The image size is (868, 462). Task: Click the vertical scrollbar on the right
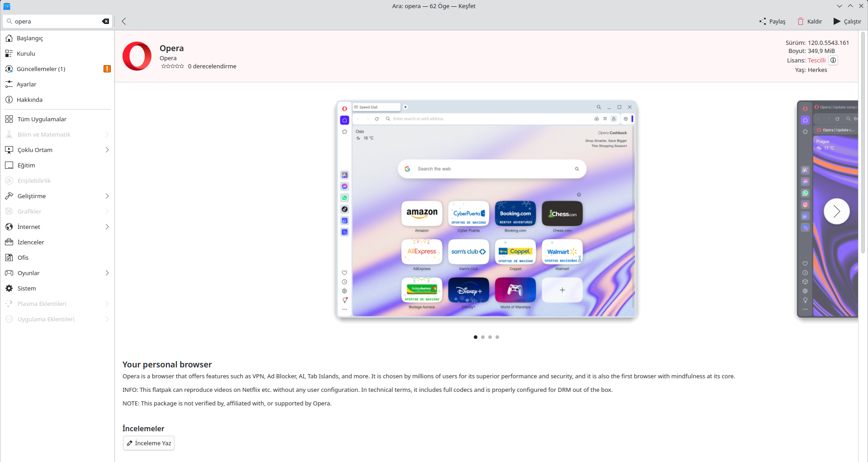[863, 143]
